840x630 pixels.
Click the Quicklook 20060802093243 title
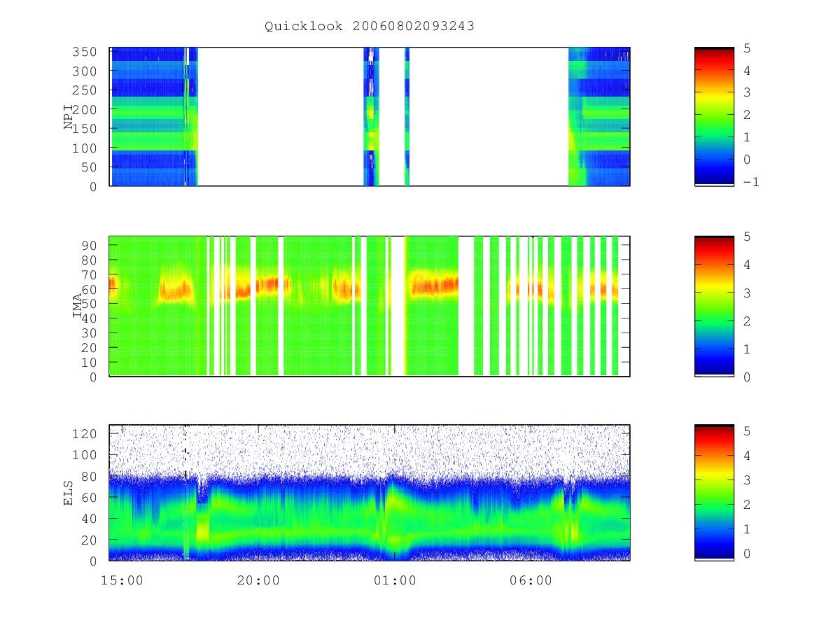click(x=370, y=26)
